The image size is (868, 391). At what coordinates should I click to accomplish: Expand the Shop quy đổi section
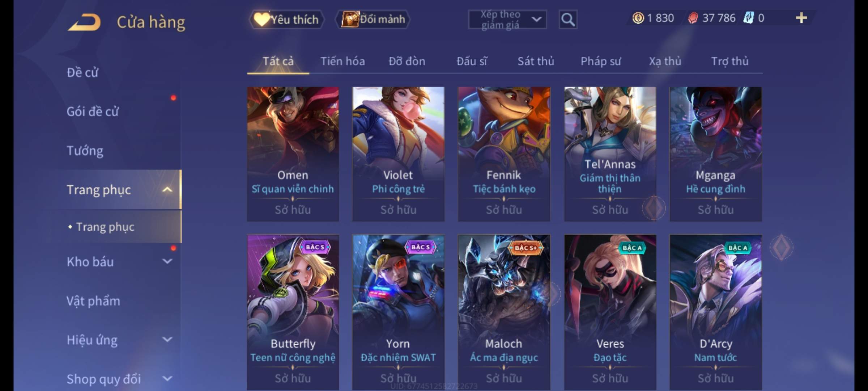(167, 379)
